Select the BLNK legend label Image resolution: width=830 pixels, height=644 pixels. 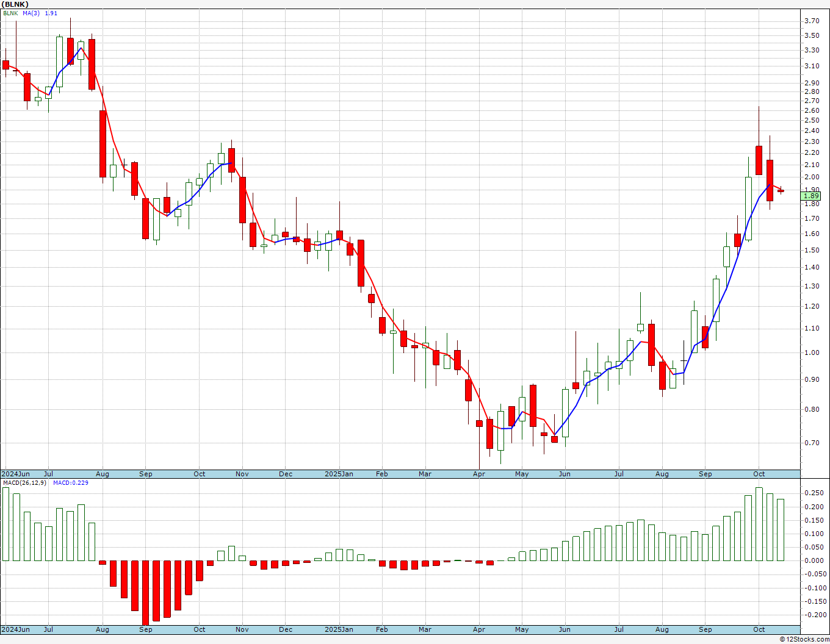(x=10, y=13)
